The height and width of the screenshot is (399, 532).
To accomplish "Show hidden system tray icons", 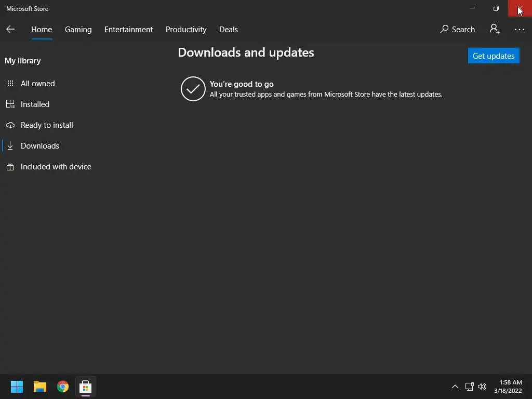I will coord(455,387).
